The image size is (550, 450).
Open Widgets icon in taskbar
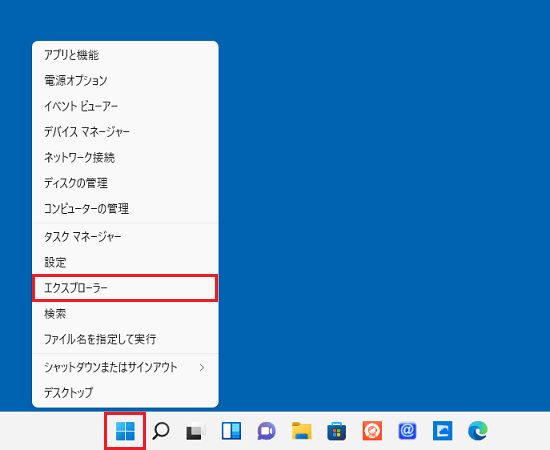[231, 431]
